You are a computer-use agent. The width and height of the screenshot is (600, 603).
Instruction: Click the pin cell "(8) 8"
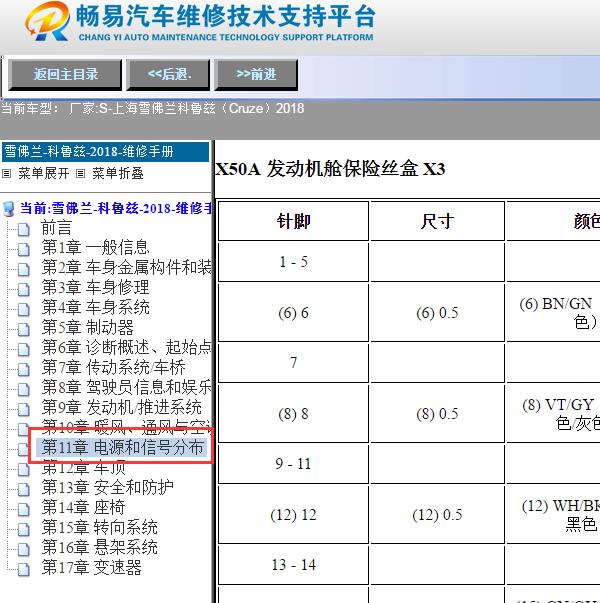pos(293,414)
